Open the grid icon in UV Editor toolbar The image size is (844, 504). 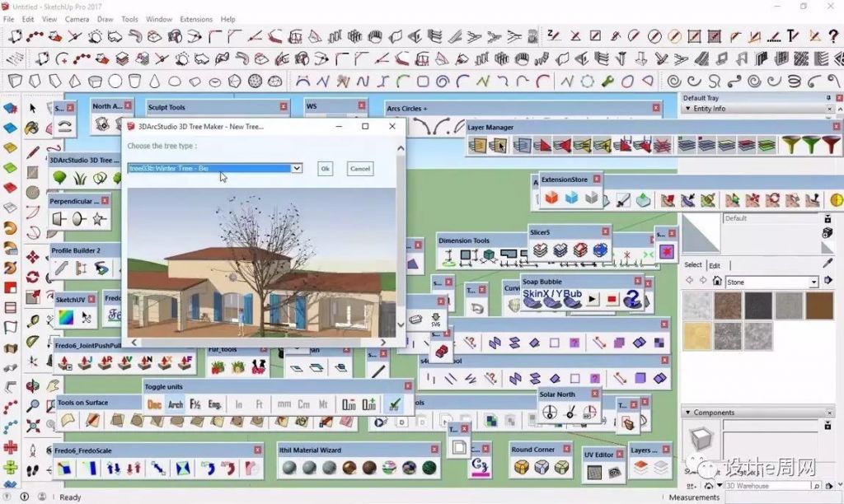pos(594,472)
